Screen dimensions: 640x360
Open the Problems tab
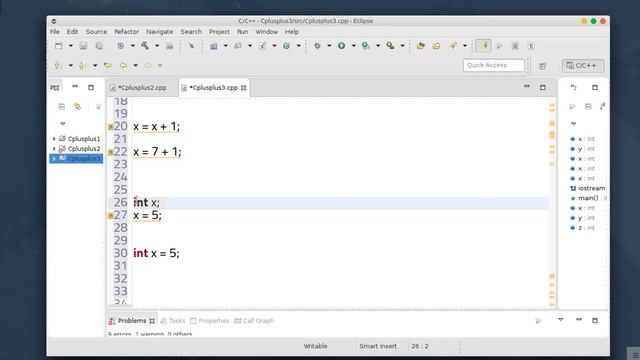132,321
